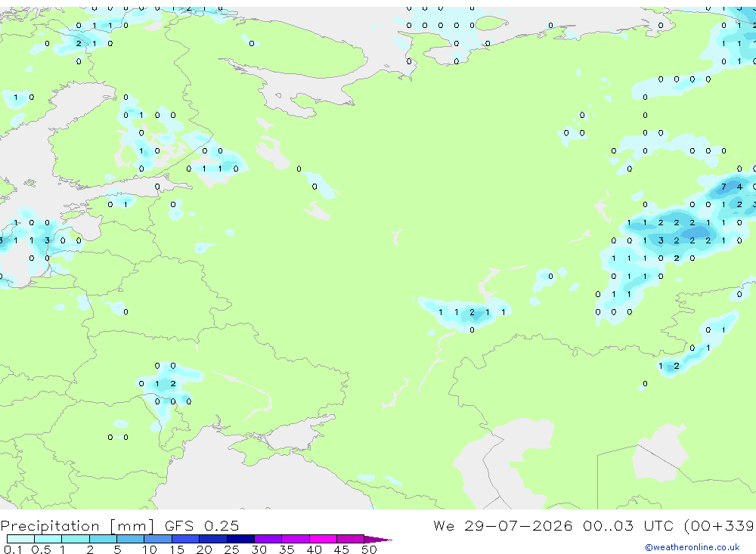756x554 pixels.
Task: Click the '0.5' legend label
Action: 41,549
